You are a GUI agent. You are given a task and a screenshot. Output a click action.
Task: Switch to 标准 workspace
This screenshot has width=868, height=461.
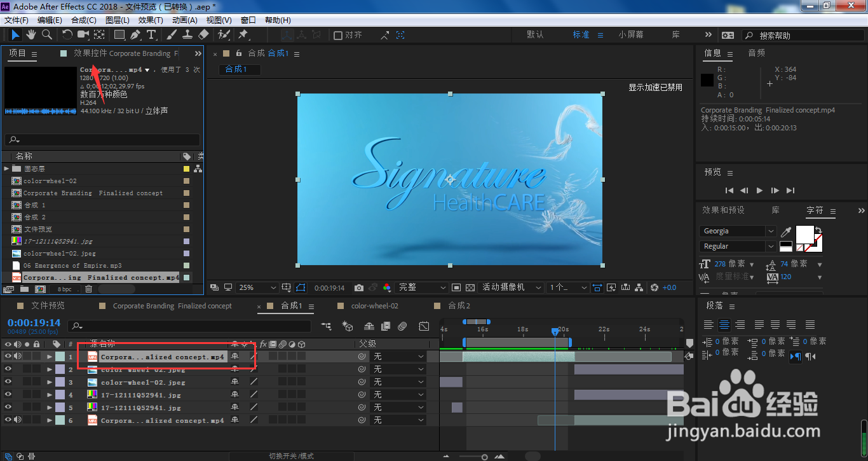coord(581,35)
